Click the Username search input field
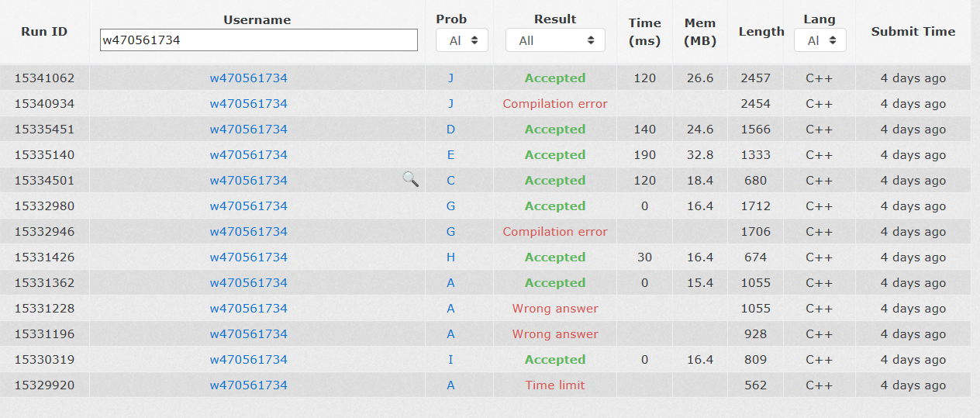980x418 pixels. coord(259,40)
